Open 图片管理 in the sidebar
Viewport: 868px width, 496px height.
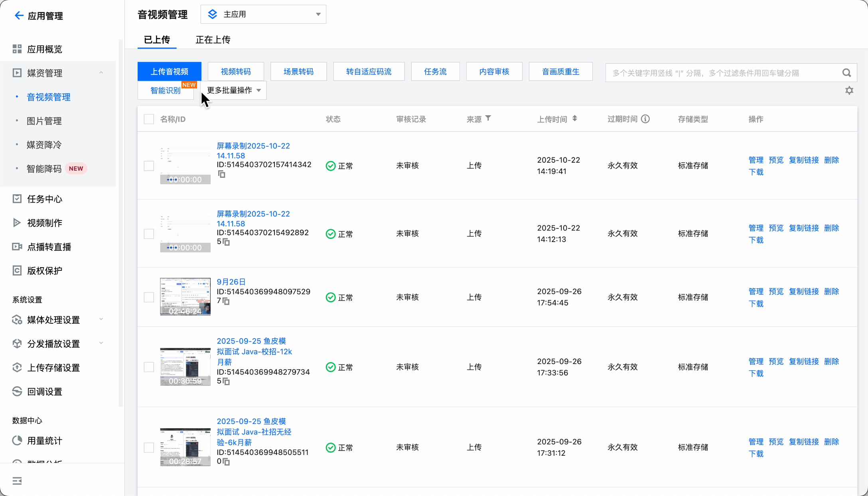(x=44, y=121)
